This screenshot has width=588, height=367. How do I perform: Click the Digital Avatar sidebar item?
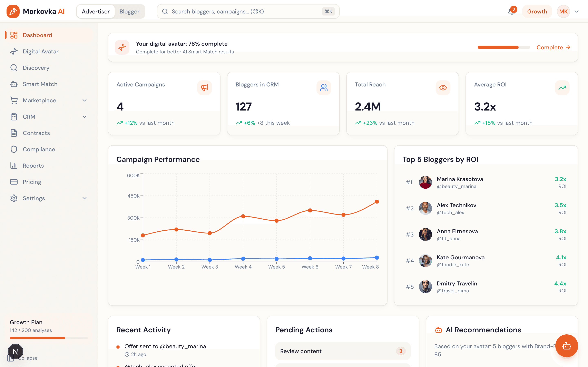point(40,51)
